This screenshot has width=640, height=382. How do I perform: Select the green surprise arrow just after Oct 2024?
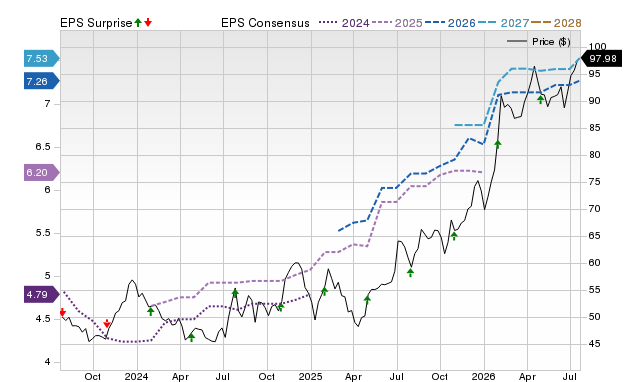[x=280, y=307]
